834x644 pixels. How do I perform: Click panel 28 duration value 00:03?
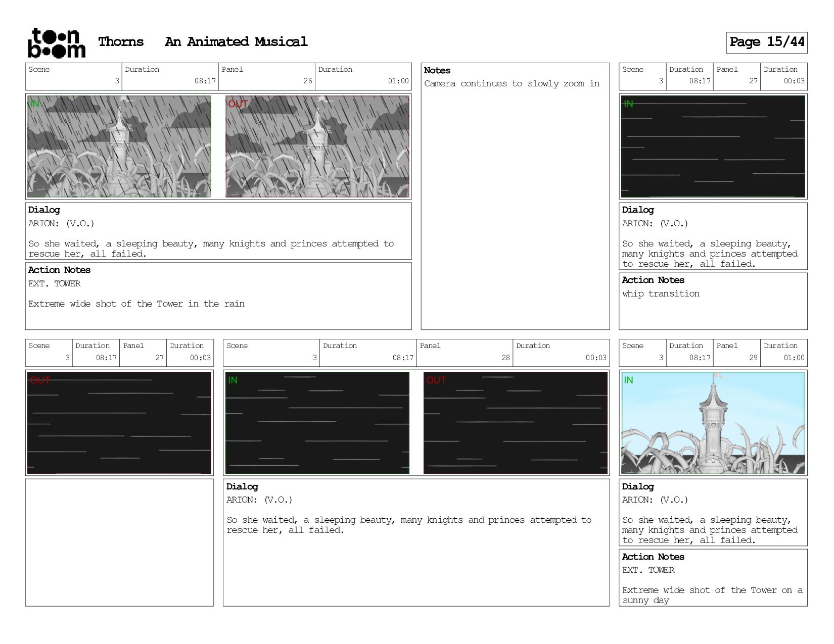[x=596, y=358]
